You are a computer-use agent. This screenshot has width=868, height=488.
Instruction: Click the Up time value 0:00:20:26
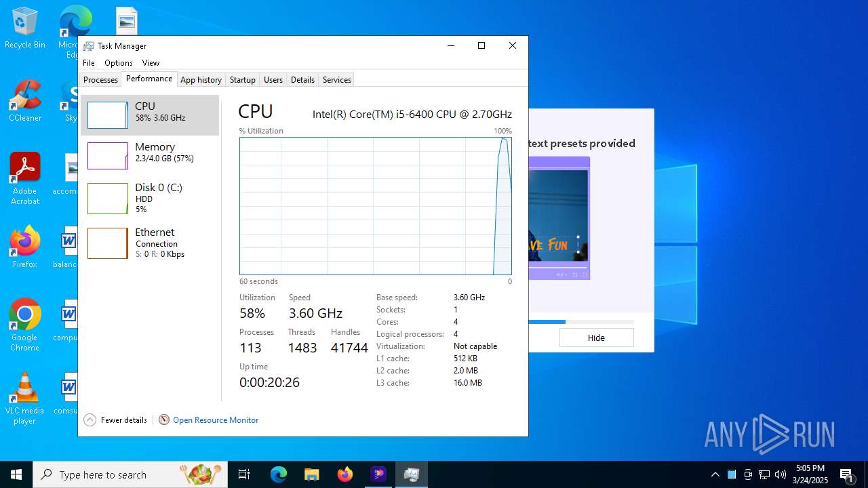click(269, 382)
